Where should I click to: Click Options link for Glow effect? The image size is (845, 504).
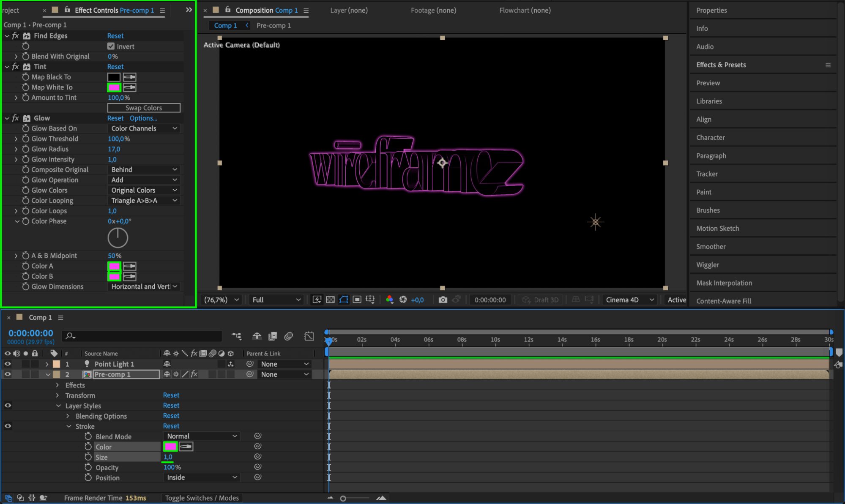[143, 118]
